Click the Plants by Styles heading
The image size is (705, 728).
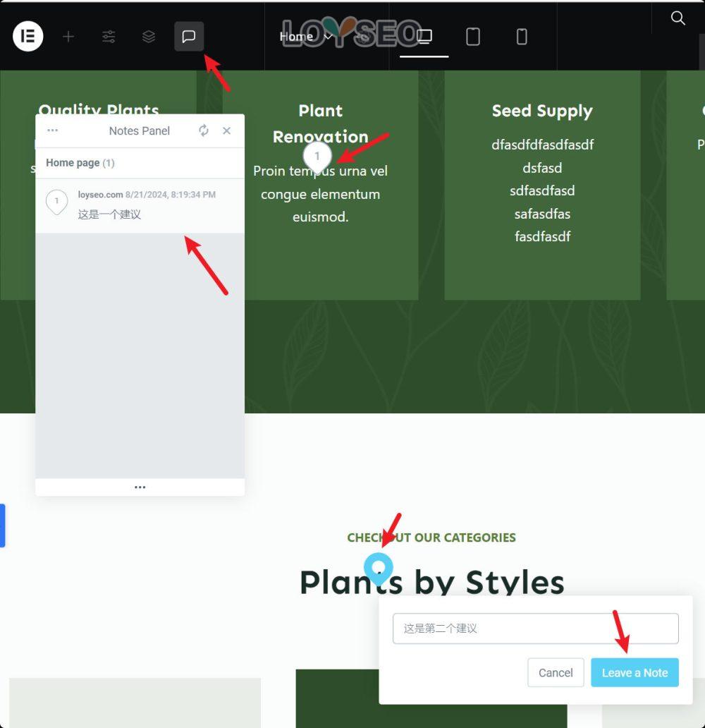(x=432, y=582)
